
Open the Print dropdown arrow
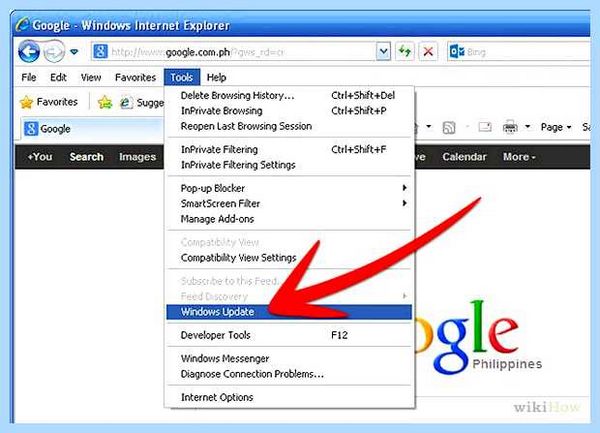(x=528, y=127)
